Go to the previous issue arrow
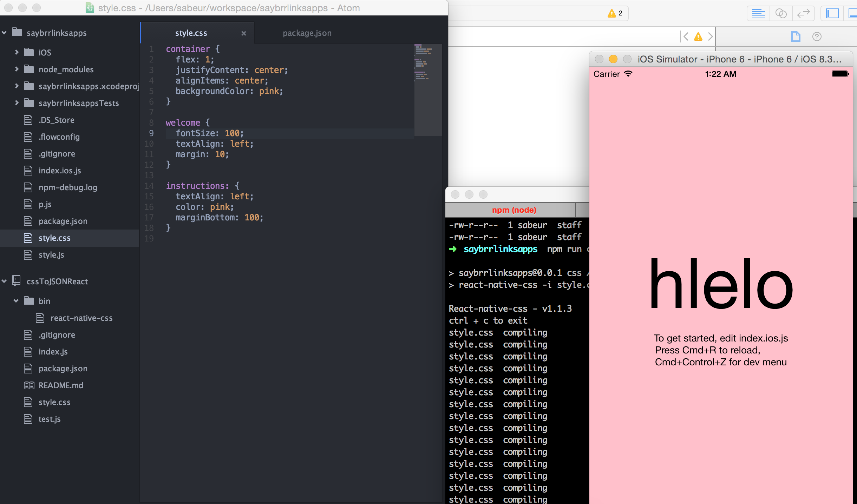This screenshot has height=504, width=857. pos(686,37)
